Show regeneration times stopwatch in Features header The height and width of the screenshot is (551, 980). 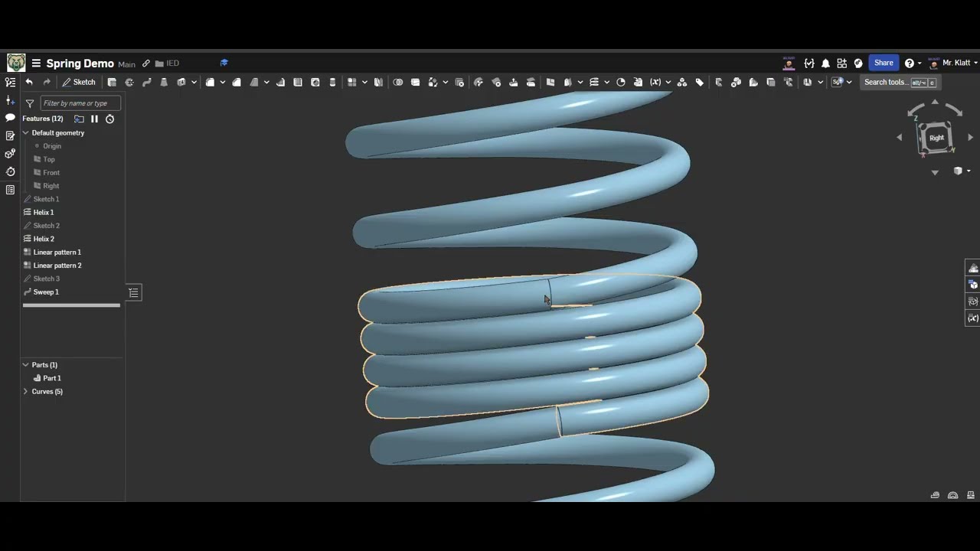coord(109,119)
